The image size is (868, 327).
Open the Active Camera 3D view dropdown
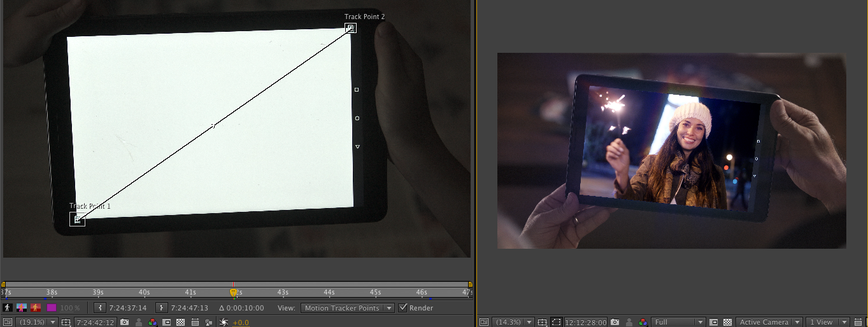pos(769,322)
